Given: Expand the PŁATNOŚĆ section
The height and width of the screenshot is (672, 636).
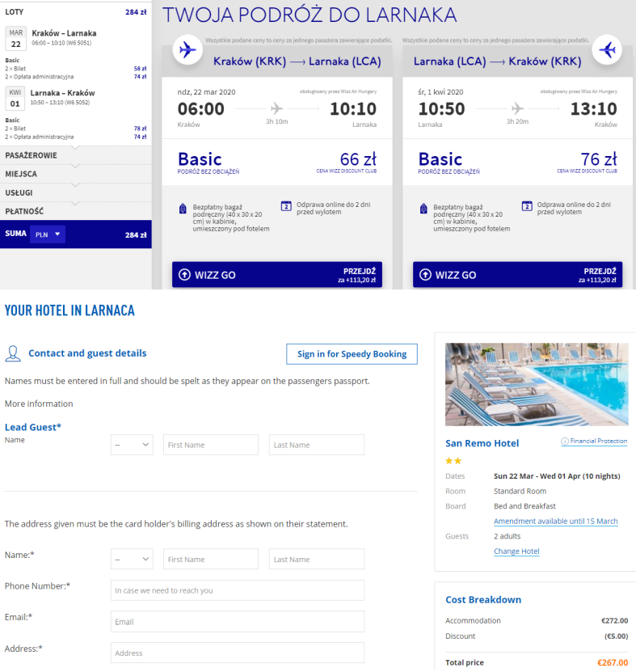Looking at the screenshot, I should click(x=76, y=211).
